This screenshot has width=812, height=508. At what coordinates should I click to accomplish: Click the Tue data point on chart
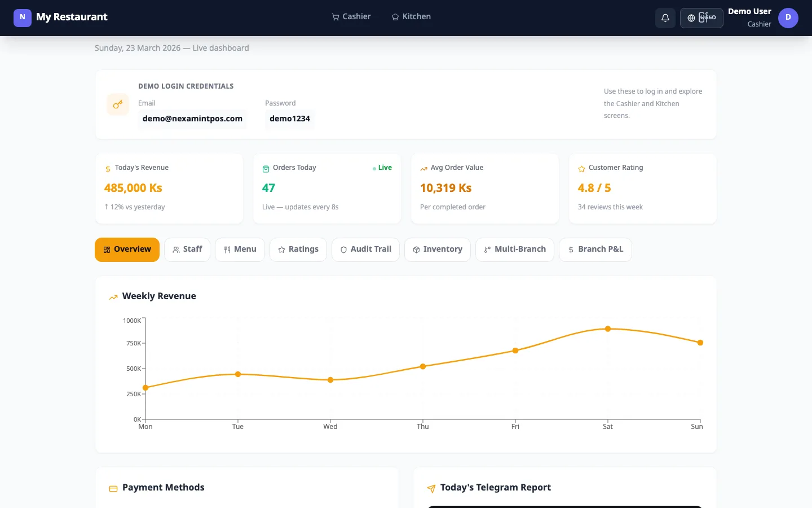238,374
